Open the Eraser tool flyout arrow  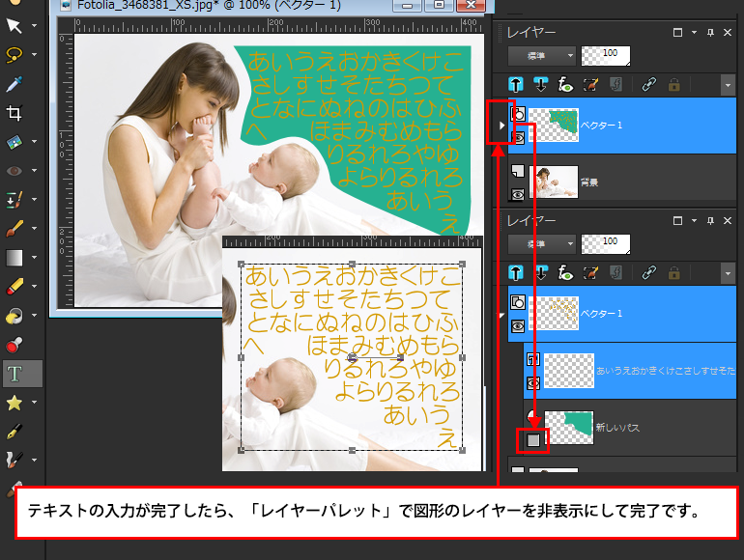pos(34,287)
